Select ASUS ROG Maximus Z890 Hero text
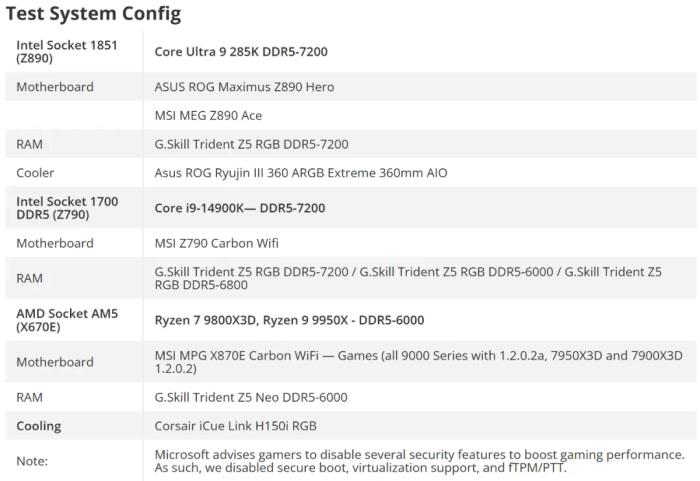The height and width of the screenshot is (481, 700). [244, 87]
